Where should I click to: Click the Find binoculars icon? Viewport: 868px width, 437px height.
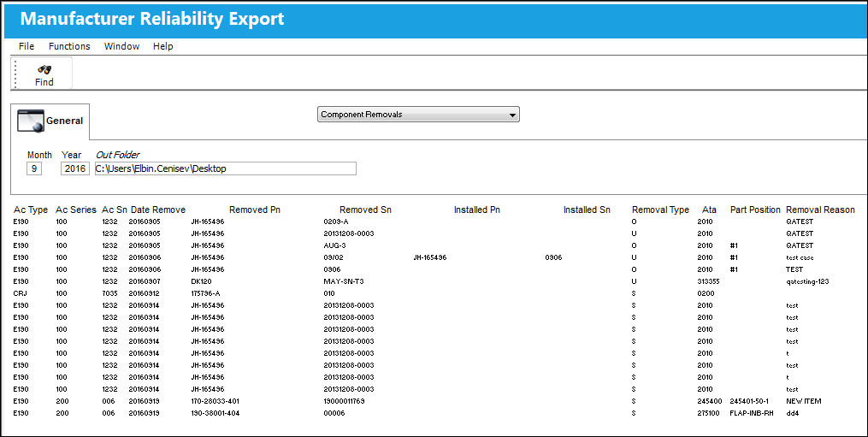pyautogui.click(x=44, y=70)
